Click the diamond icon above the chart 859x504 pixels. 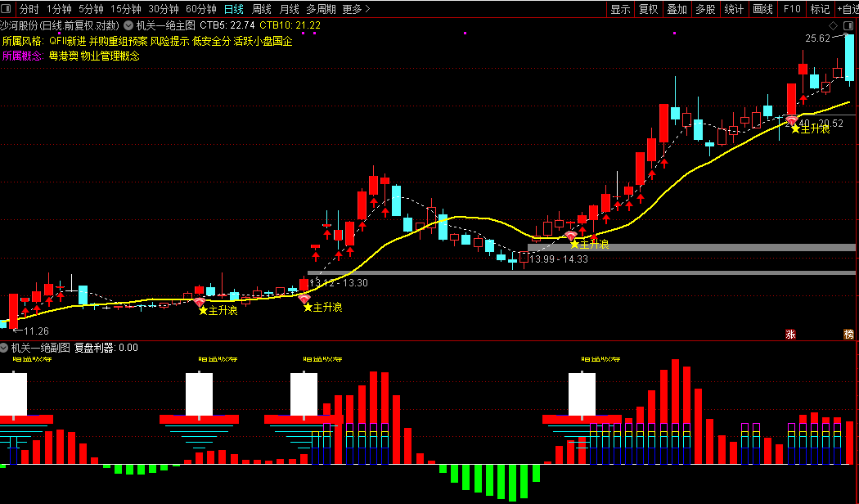click(834, 25)
